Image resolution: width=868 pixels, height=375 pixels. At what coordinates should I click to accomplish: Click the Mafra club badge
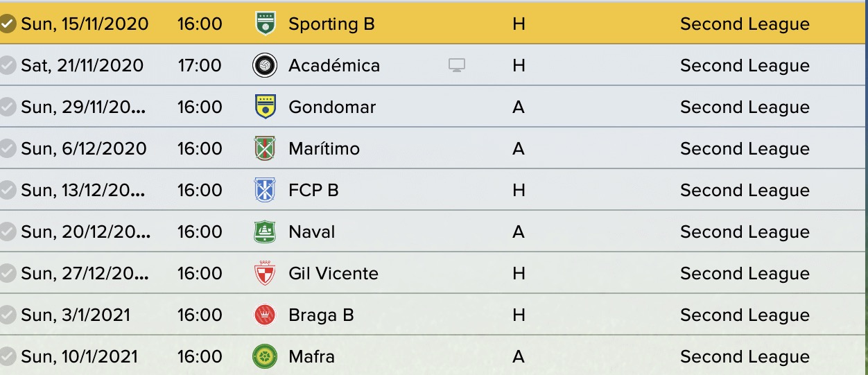(x=265, y=357)
